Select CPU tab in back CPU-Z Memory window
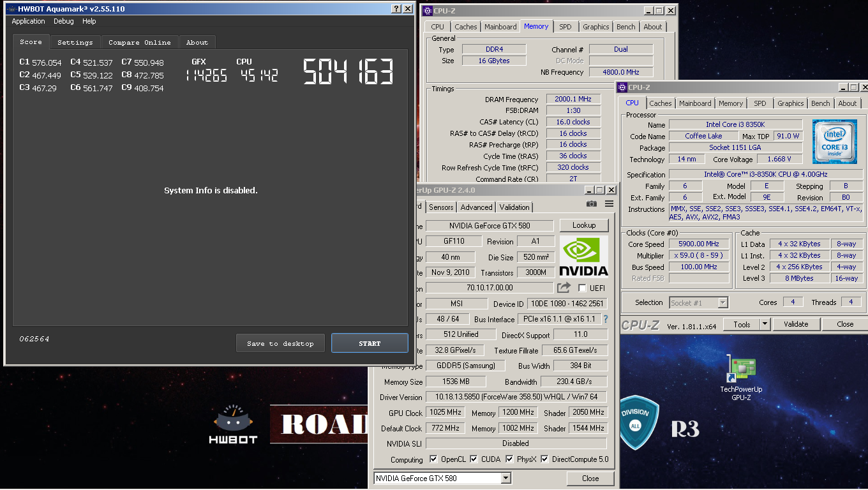This screenshot has height=490, width=868. [437, 27]
